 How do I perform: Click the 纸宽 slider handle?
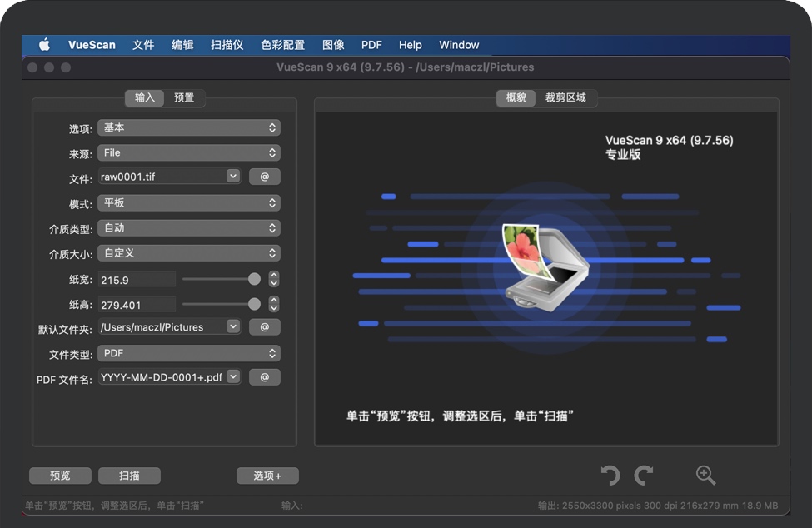click(x=254, y=279)
